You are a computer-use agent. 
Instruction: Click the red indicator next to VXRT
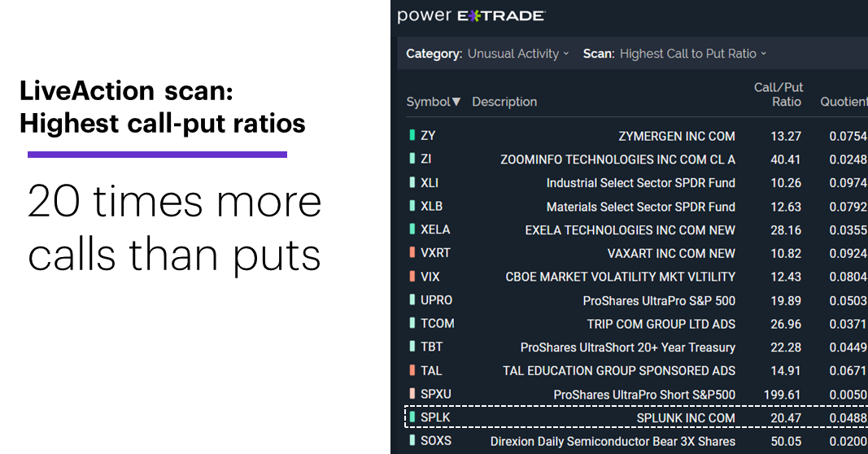tap(412, 252)
